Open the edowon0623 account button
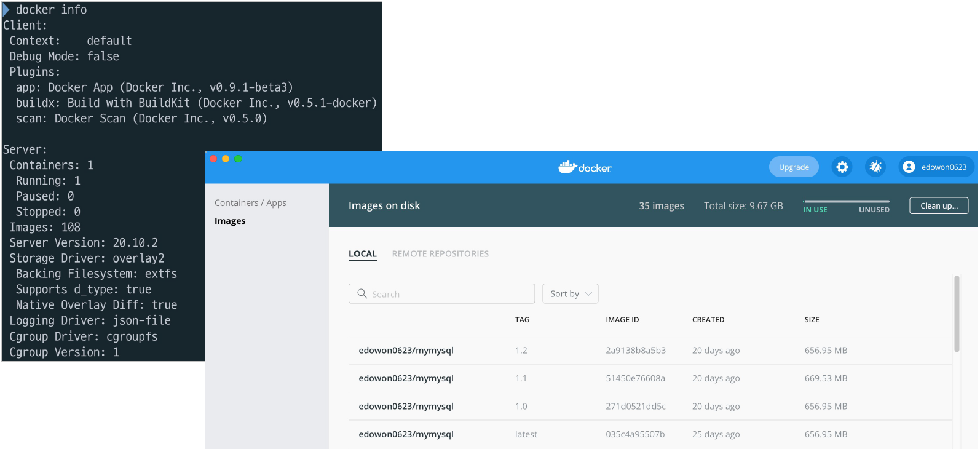 [x=936, y=167]
